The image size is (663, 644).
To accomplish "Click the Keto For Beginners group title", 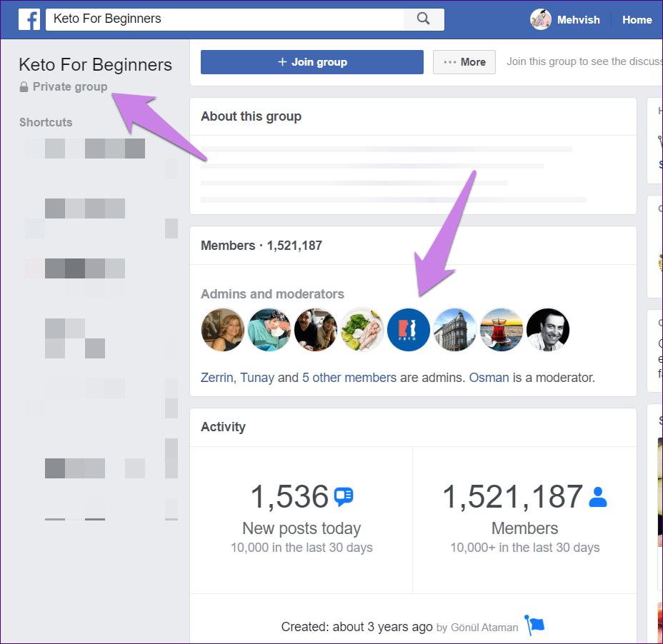I will coord(96,65).
